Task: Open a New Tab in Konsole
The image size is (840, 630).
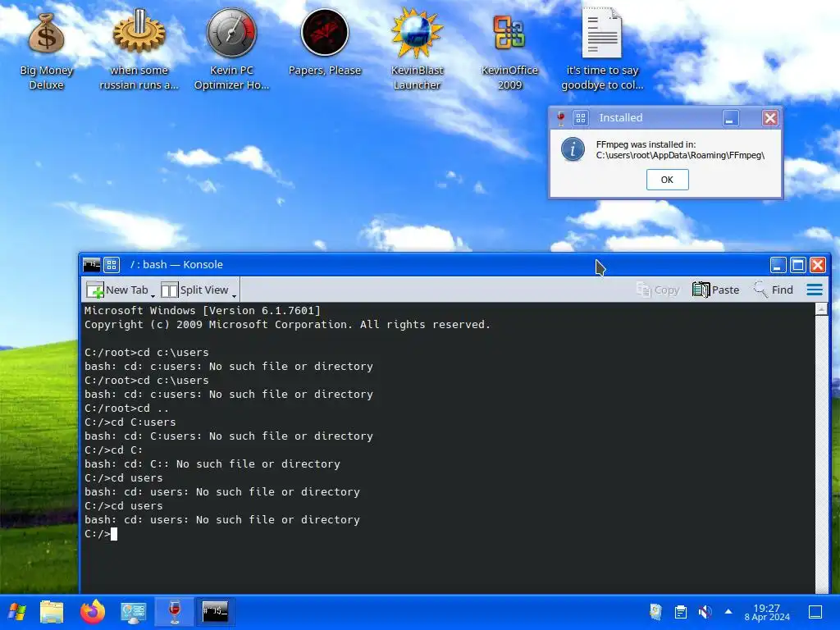Action: point(117,290)
